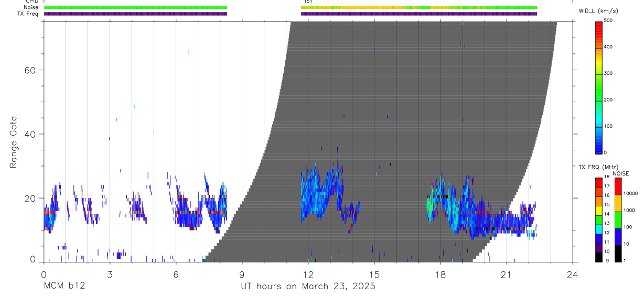Select red 17-18 MHz segment in TX FRQ legend

599,183
